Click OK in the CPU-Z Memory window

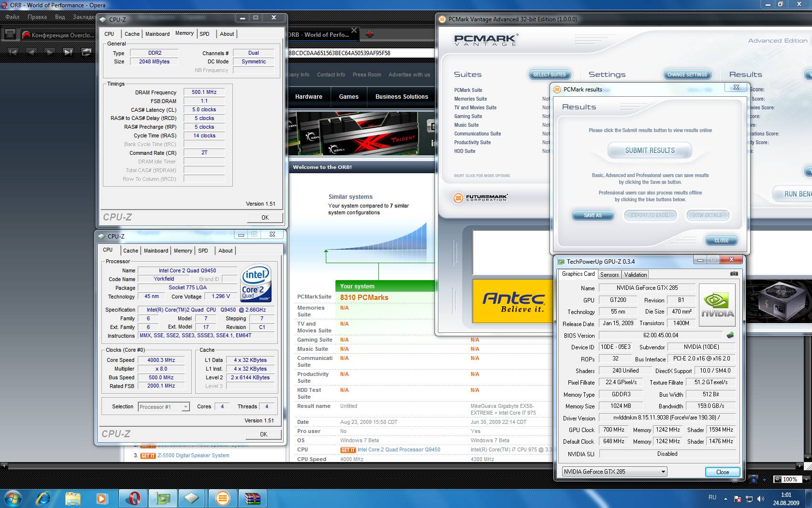point(265,217)
